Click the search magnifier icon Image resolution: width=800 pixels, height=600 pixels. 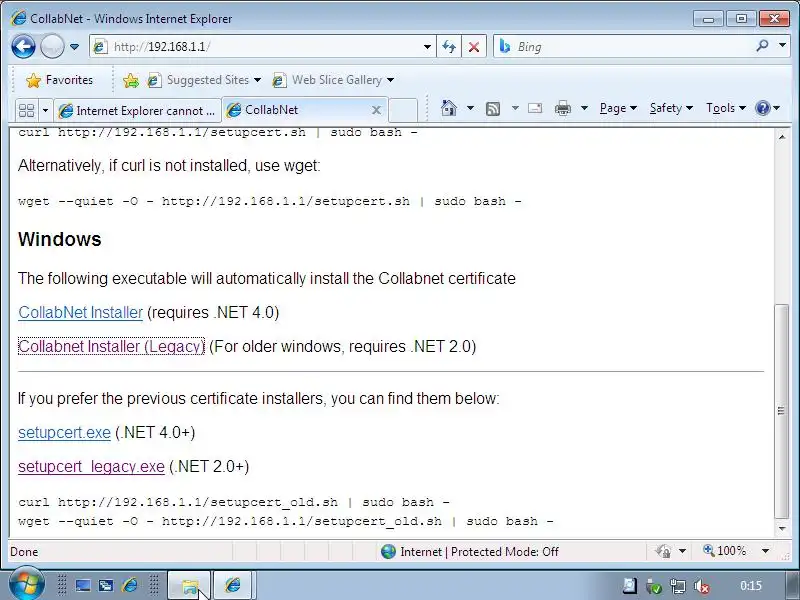pos(762,46)
